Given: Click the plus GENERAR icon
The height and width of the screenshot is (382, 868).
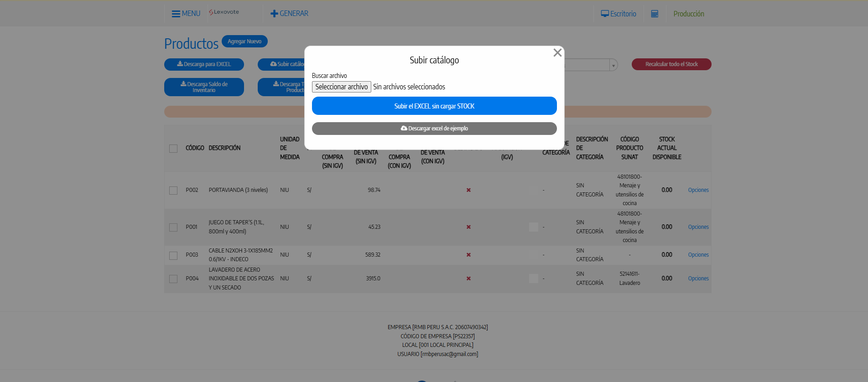Looking at the screenshot, I should pos(274,14).
